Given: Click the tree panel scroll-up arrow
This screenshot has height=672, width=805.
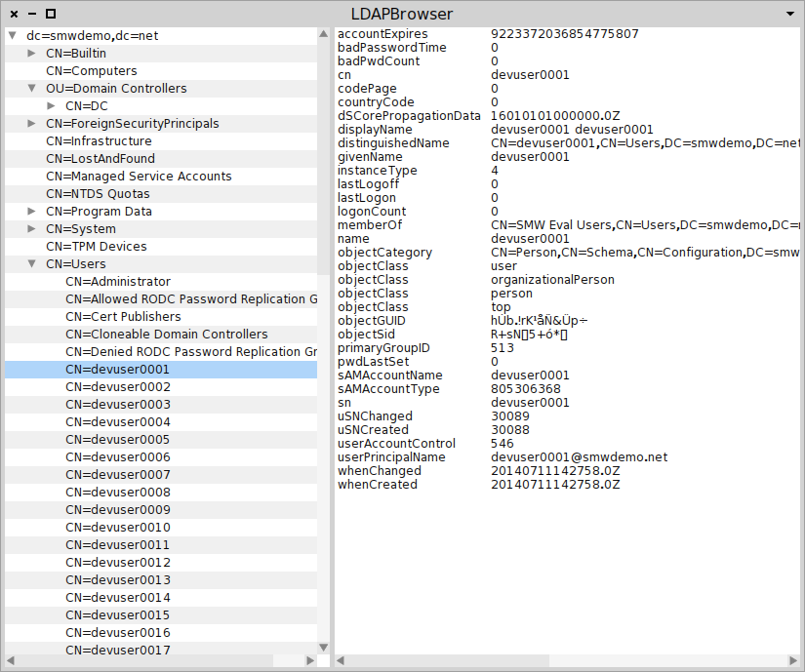Looking at the screenshot, I should (x=324, y=34).
